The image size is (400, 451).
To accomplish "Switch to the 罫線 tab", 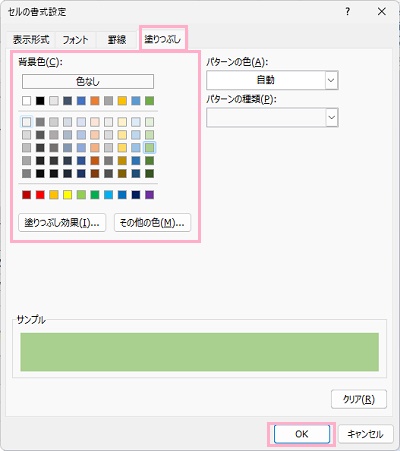I will click(x=117, y=40).
